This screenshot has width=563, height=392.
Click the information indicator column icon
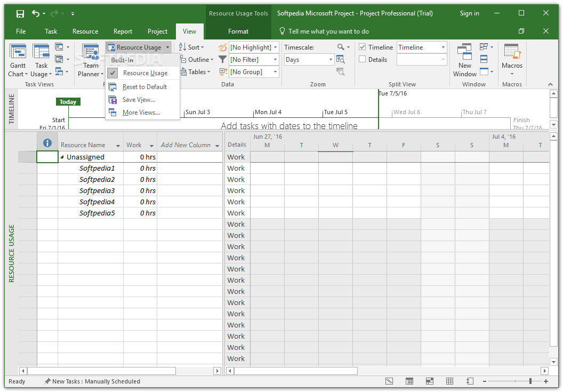[47, 143]
